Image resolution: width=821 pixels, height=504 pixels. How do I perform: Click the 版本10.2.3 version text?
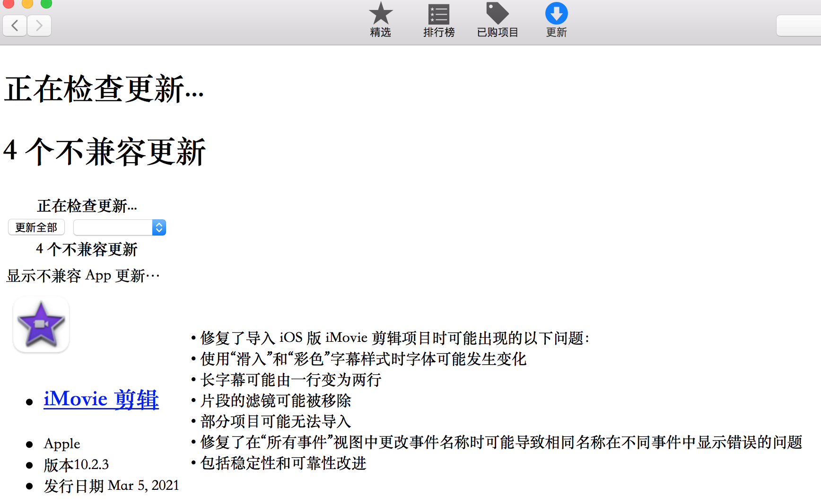pyautogui.click(x=76, y=464)
